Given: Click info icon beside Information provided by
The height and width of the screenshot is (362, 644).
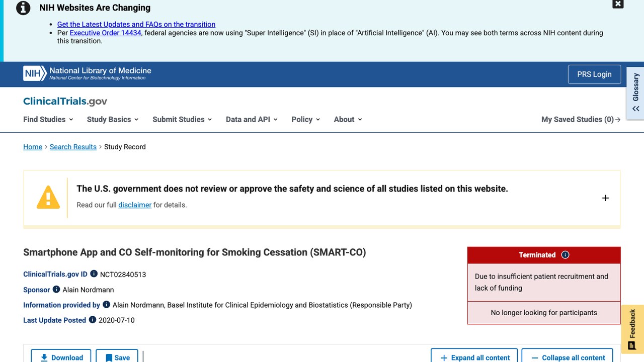Looking at the screenshot, I should [x=106, y=305].
